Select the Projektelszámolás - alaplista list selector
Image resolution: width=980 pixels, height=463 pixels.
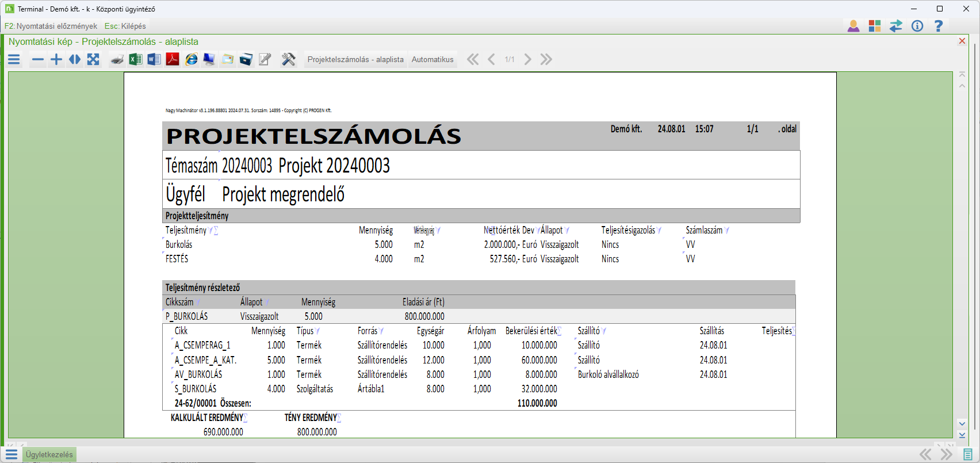[x=355, y=59]
